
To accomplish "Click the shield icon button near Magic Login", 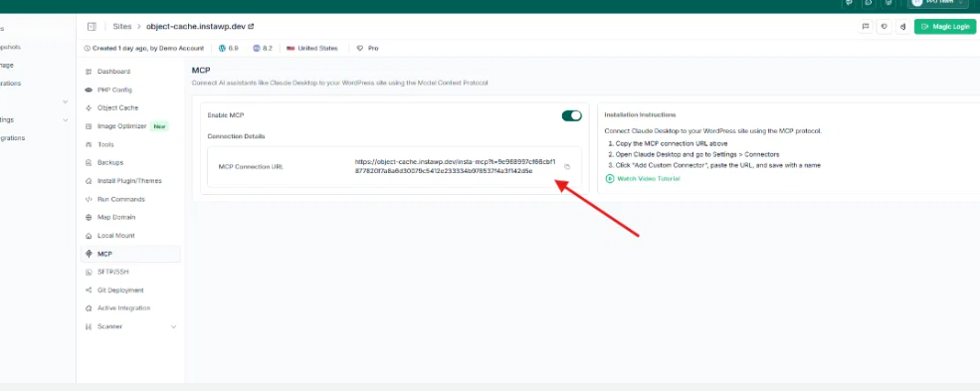I will point(883,27).
